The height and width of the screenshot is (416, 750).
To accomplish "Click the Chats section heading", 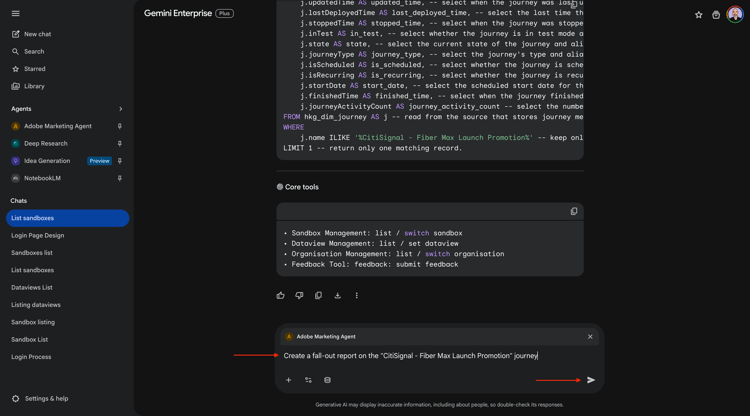I will [x=19, y=201].
